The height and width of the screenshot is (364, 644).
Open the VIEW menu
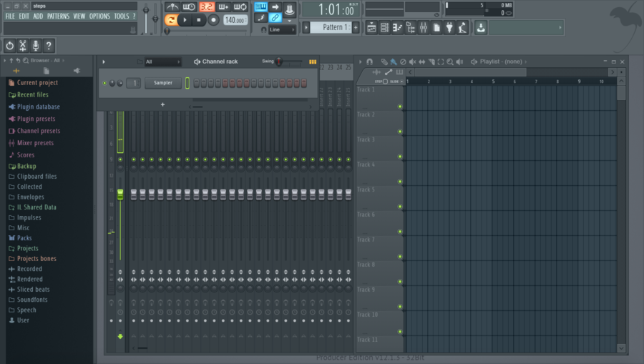pyautogui.click(x=79, y=16)
